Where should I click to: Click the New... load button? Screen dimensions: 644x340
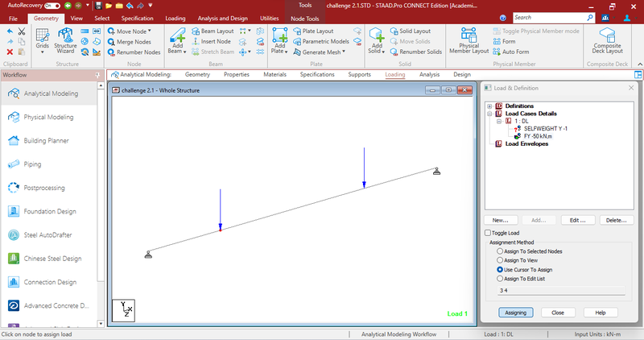[501, 221]
